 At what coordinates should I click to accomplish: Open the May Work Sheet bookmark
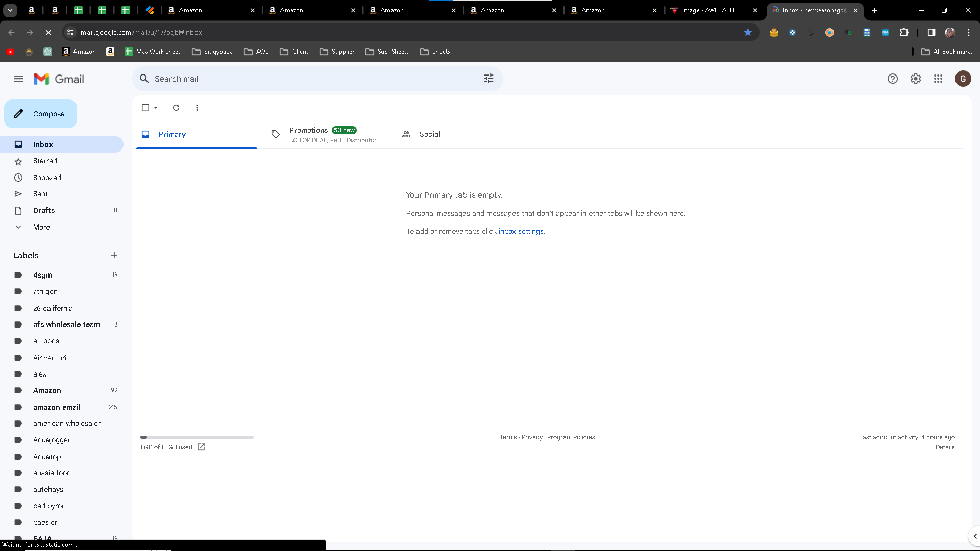click(x=152, y=52)
